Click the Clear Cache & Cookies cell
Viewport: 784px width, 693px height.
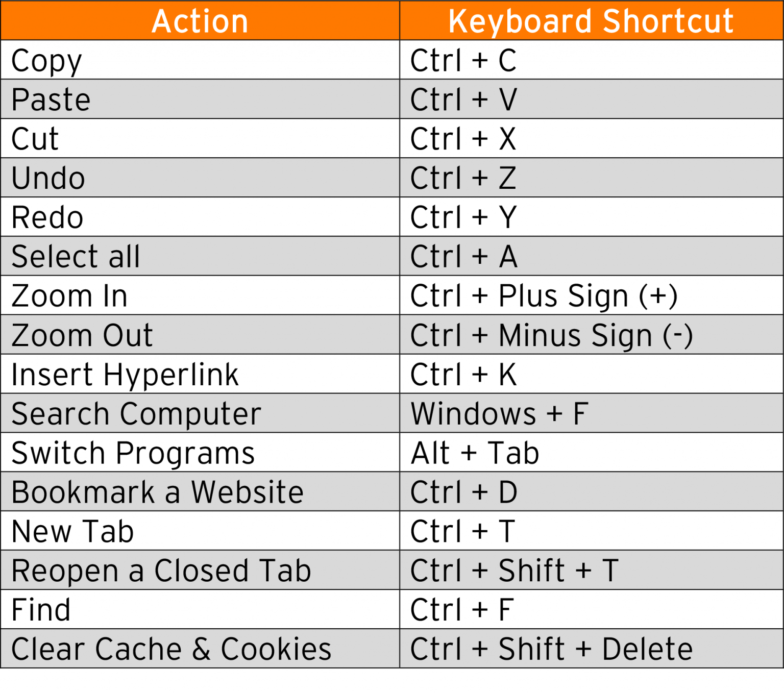[x=171, y=649]
